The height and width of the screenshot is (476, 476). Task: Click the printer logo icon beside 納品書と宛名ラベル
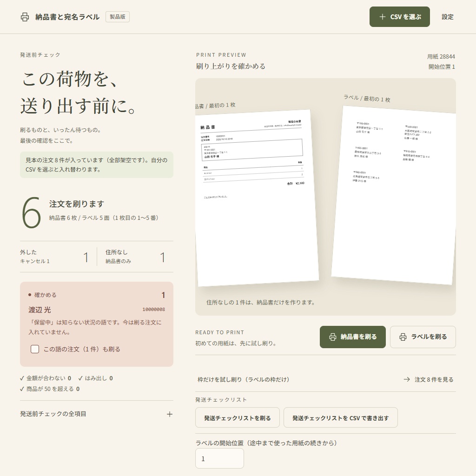point(25,17)
